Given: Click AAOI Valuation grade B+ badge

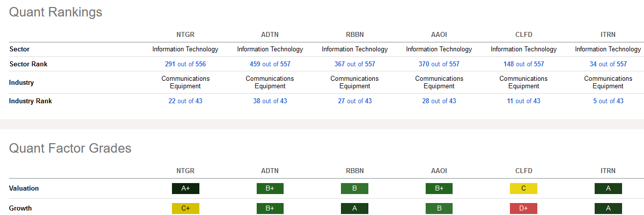Looking at the screenshot, I should [439, 189].
